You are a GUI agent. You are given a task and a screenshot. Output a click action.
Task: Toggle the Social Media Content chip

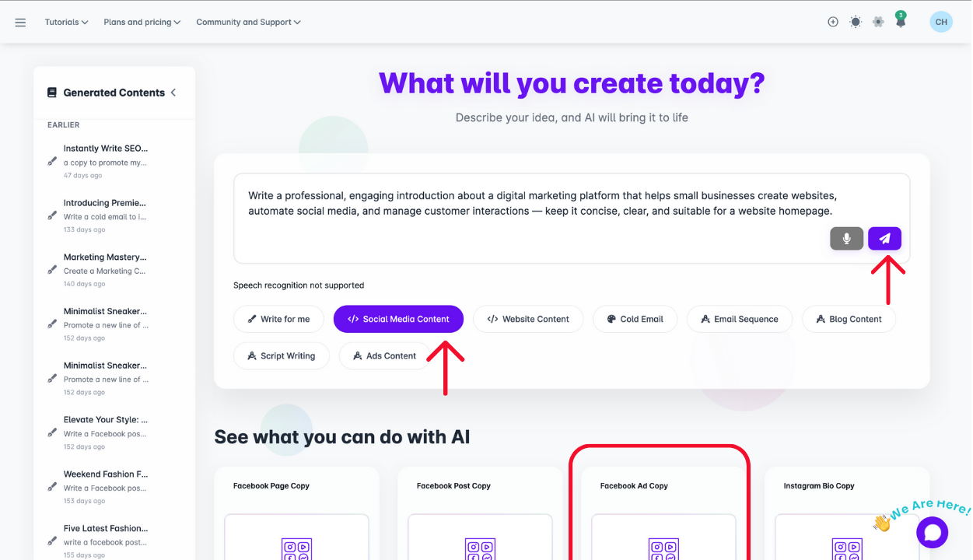click(x=398, y=319)
